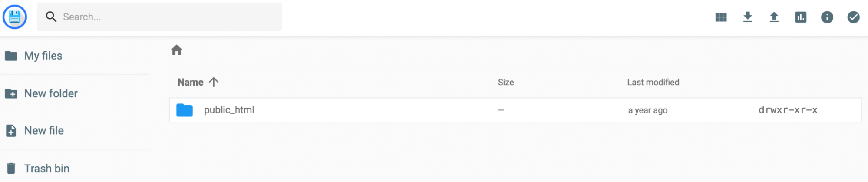
Task: Toggle the Name sort direction arrow
Action: [x=214, y=82]
